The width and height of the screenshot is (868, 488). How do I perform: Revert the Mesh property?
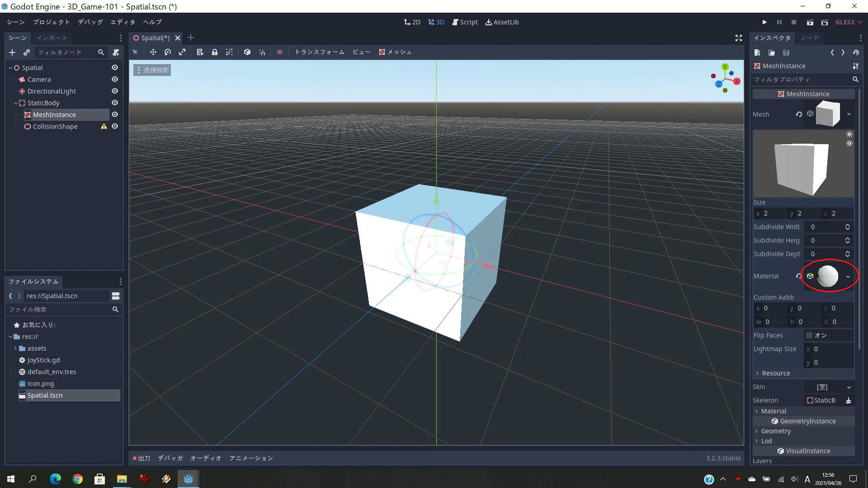point(799,114)
